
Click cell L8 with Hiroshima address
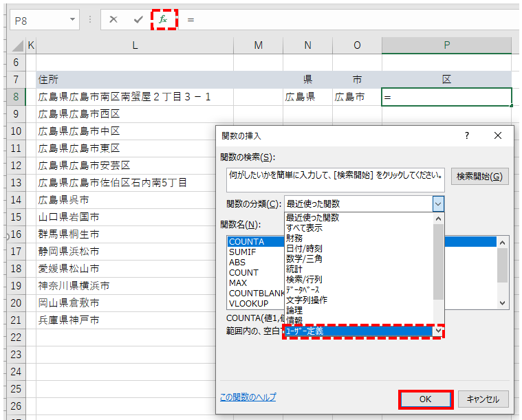pyautogui.click(x=135, y=97)
